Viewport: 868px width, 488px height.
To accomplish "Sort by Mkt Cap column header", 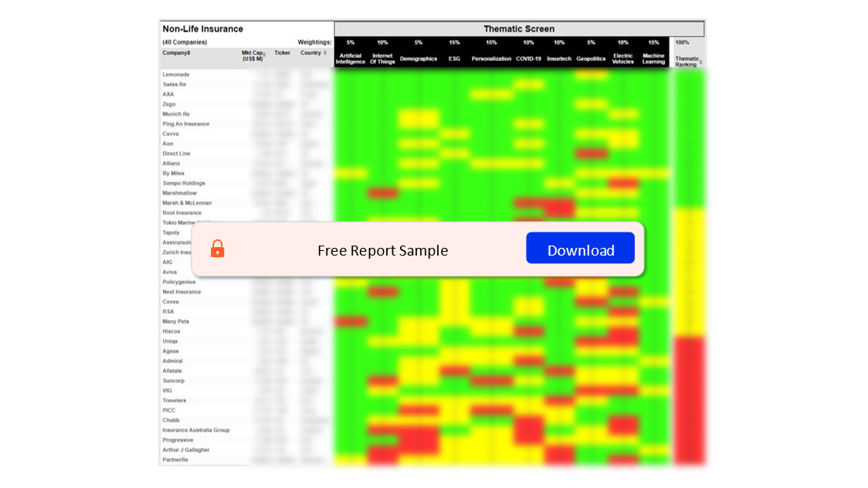I will (x=253, y=56).
